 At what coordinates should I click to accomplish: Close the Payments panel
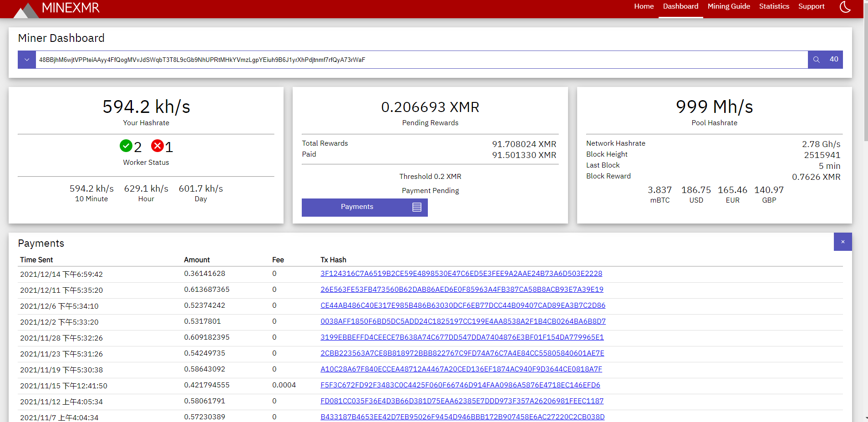(x=843, y=242)
